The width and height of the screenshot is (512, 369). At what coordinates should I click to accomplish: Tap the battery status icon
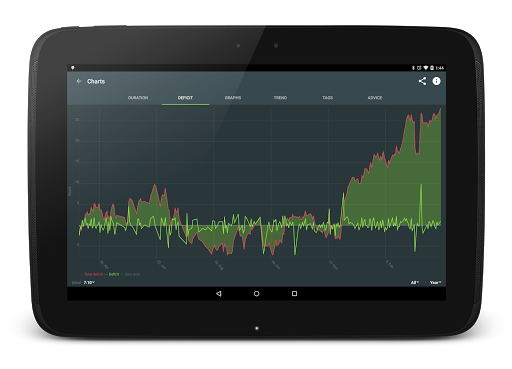431,68
